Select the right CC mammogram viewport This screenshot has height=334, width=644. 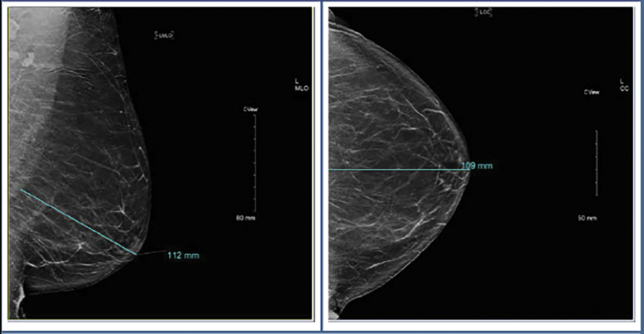[525, 250]
